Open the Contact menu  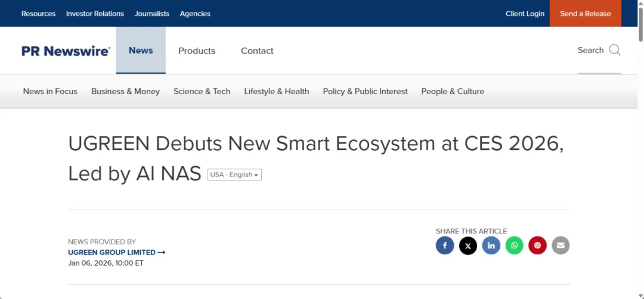click(257, 51)
